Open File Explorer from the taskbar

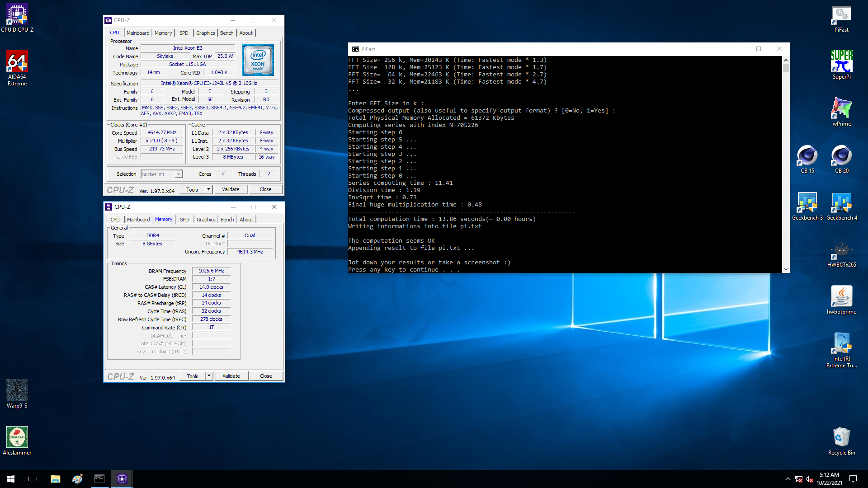click(x=55, y=479)
